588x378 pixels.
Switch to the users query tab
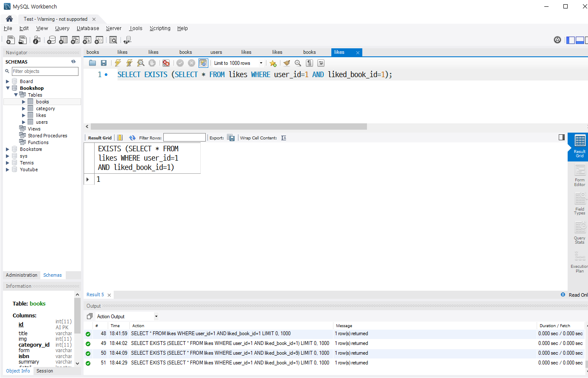216,52
